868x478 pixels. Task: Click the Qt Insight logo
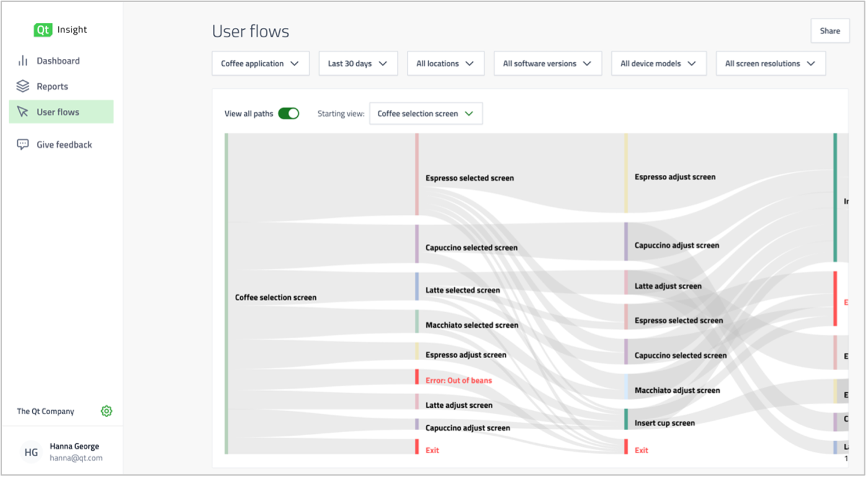coord(60,30)
